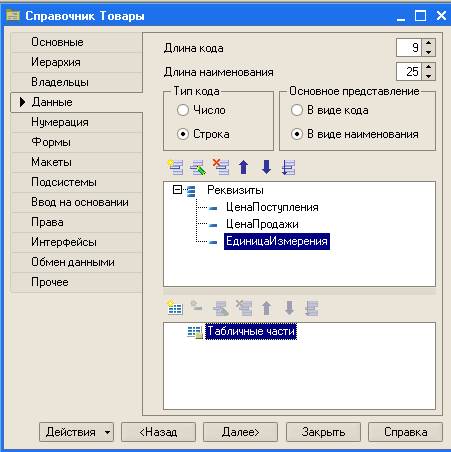Open Действия dropdown button
The height and width of the screenshot is (452, 451).
76,432
